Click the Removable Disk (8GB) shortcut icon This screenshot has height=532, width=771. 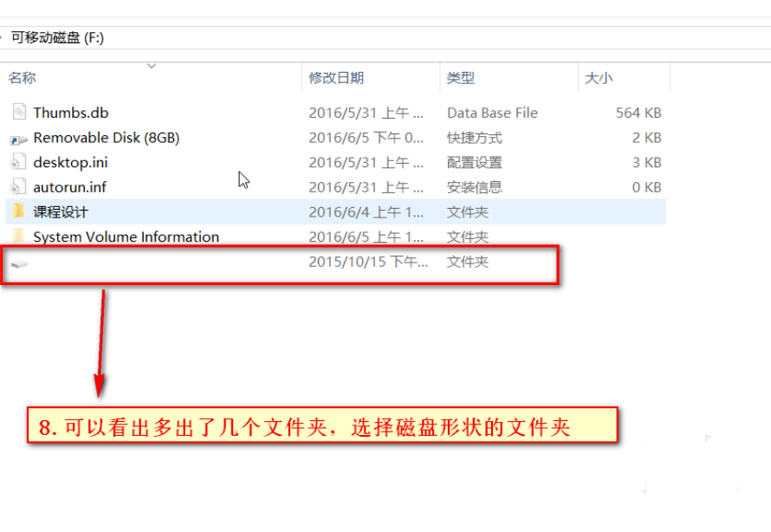pyautogui.click(x=19, y=140)
